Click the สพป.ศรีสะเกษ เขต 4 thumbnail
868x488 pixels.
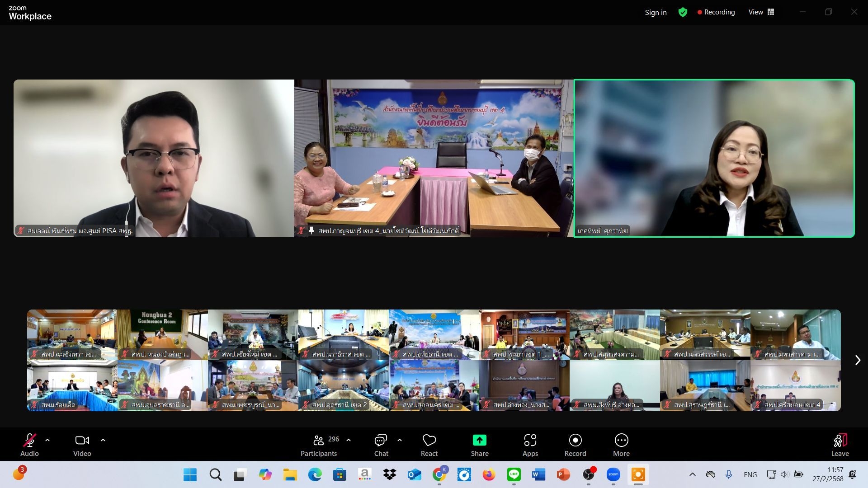tap(796, 385)
